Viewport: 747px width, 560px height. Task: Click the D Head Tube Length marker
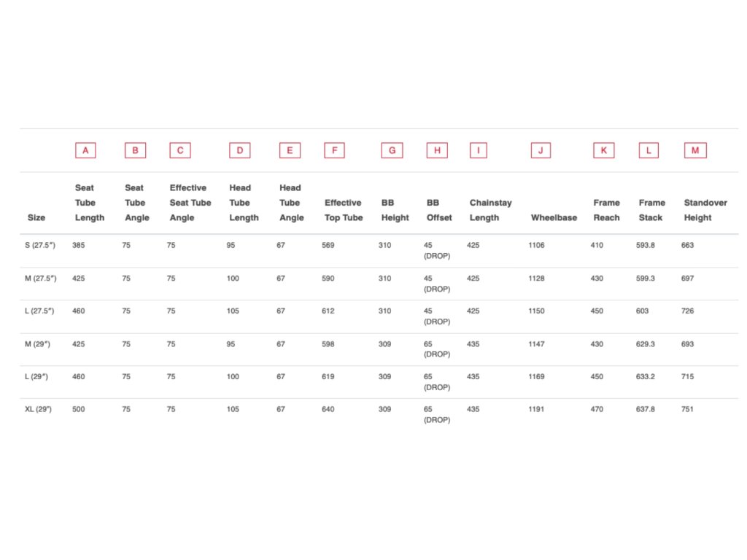click(239, 150)
